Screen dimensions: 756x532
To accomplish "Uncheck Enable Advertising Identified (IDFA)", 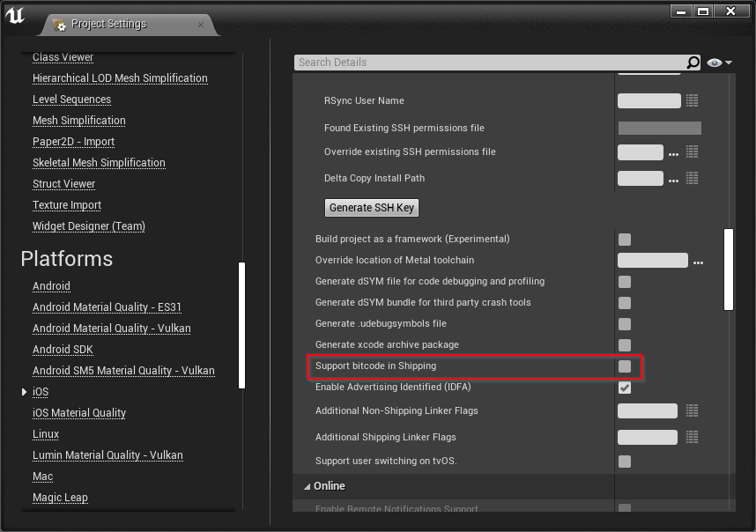I will point(624,388).
